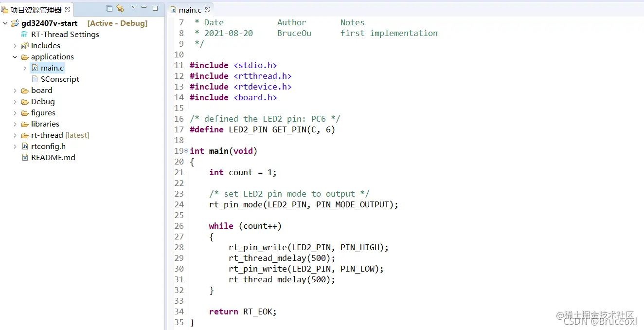The height and width of the screenshot is (330, 644).
Task: Close the 项目资源管理器 view tab
Action: pos(68,9)
